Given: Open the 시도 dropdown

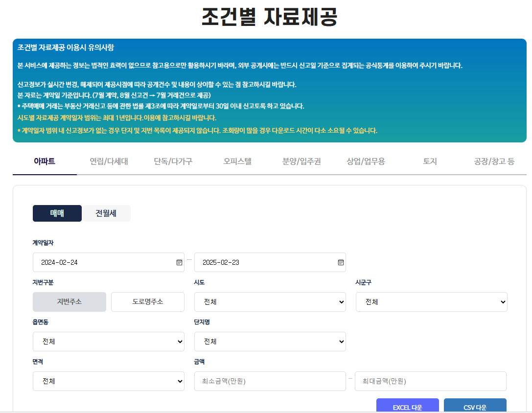Looking at the screenshot, I should click(x=270, y=302).
